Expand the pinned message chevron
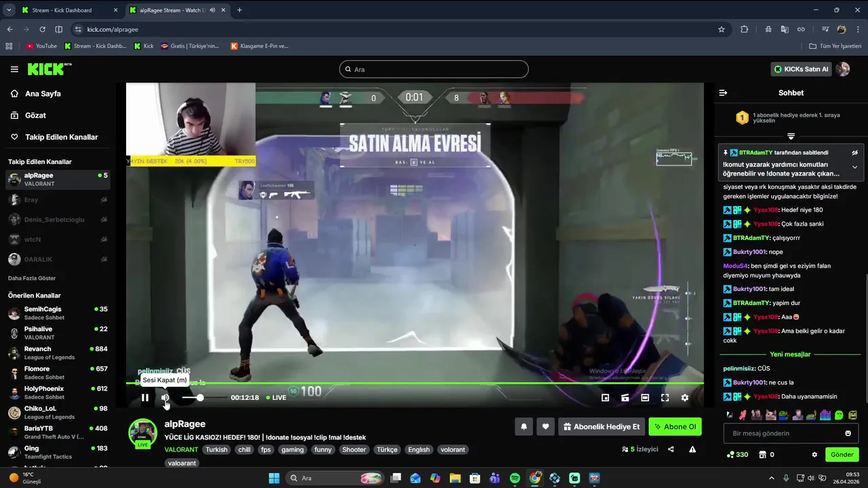The image size is (868, 488). coord(854,167)
